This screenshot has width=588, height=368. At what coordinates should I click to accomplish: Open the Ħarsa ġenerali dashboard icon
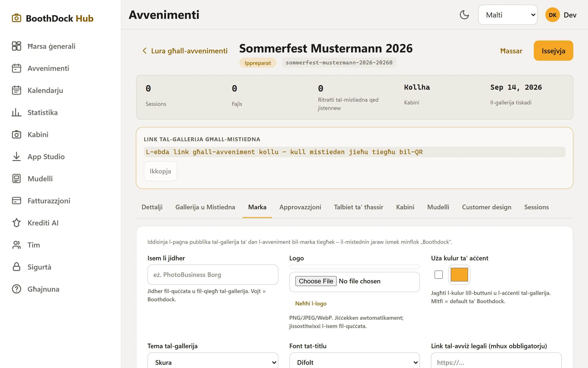pyautogui.click(x=16, y=46)
